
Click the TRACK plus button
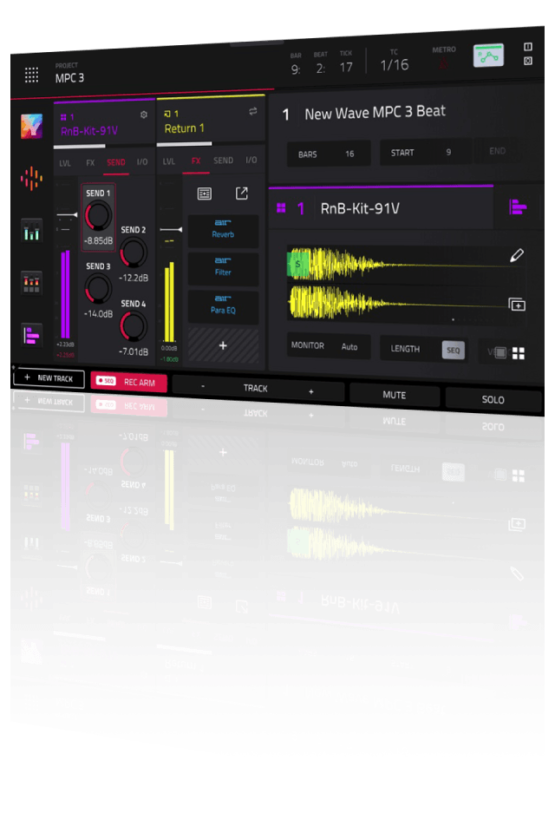tap(311, 391)
